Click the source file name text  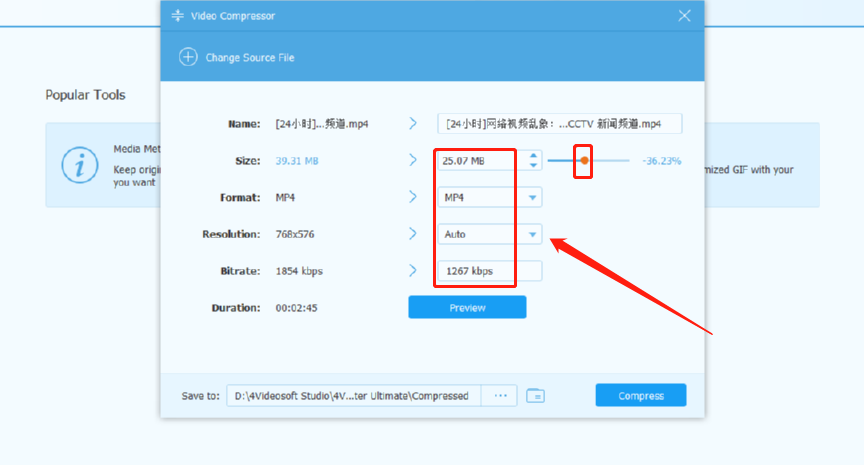click(322, 124)
